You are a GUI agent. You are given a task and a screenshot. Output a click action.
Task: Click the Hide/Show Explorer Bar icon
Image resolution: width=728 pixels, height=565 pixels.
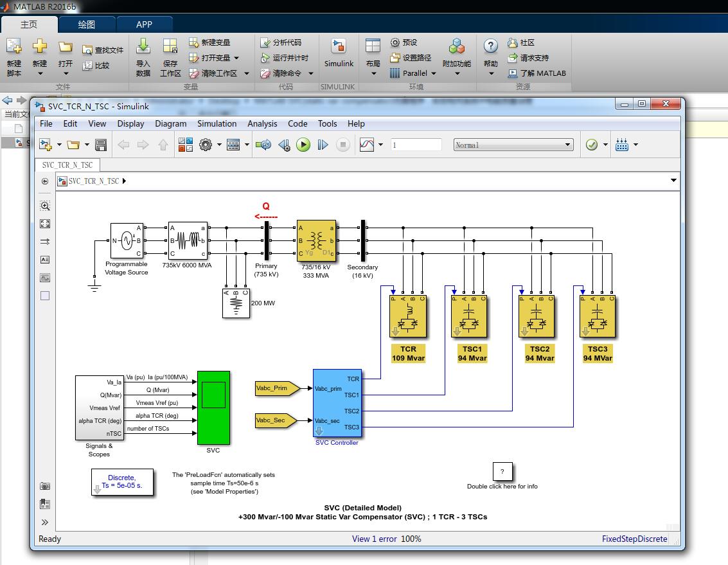pos(45,181)
